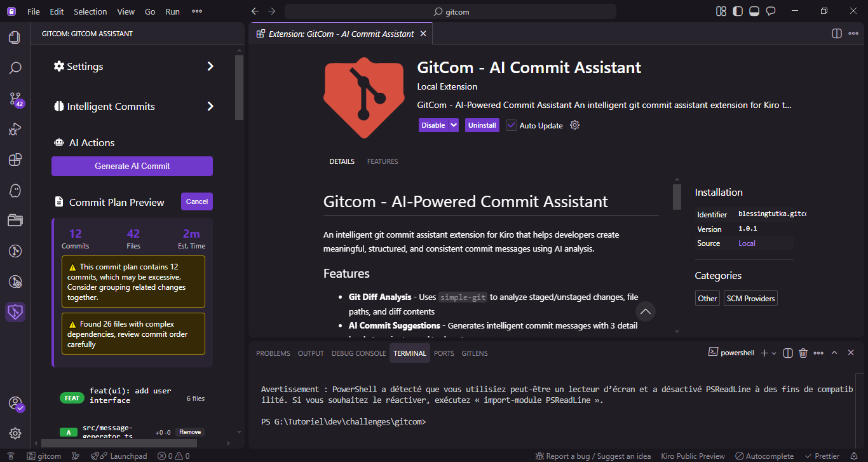This screenshot has height=462, width=868.
Task: Open Source Control with the 42 badge
Action: coord(15,99)
